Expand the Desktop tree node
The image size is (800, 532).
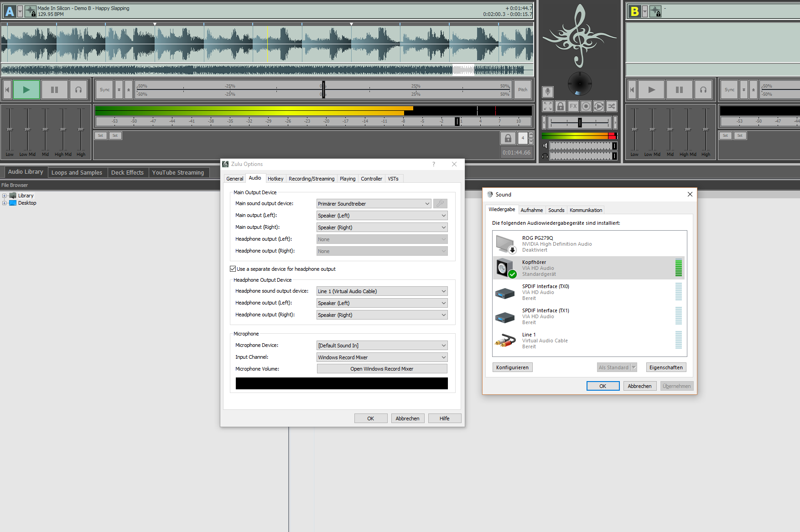(x=5, y=203)
